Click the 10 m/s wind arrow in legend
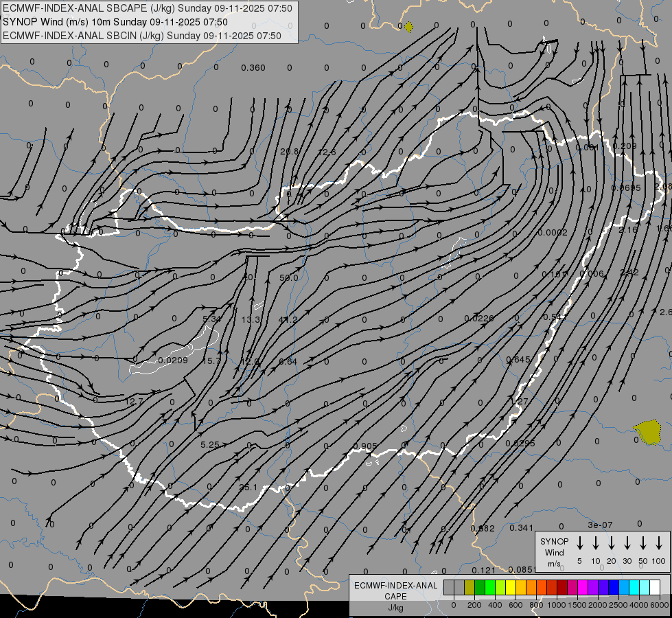 (595, 542)
